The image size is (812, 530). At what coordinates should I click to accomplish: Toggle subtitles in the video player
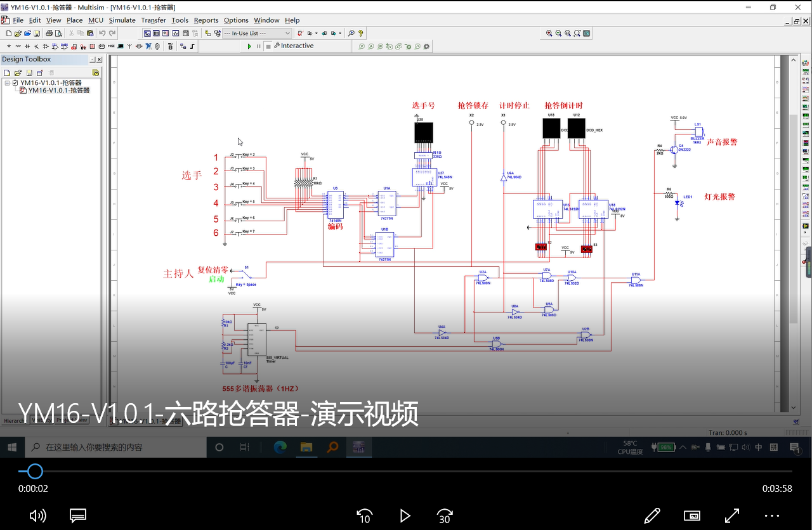pyautogui.click(x=77, y=515)
